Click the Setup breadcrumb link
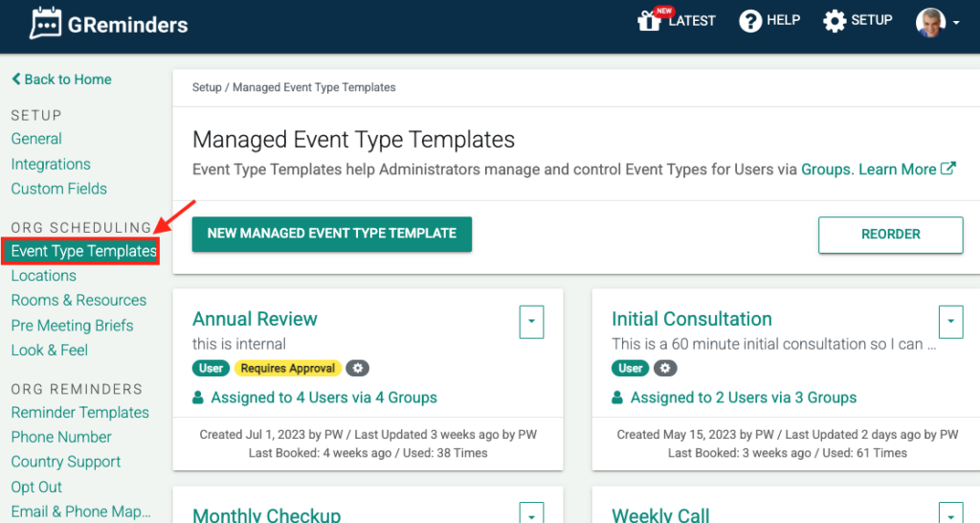Viewport: 980px width, 523px height. click(x=207, y=87)
